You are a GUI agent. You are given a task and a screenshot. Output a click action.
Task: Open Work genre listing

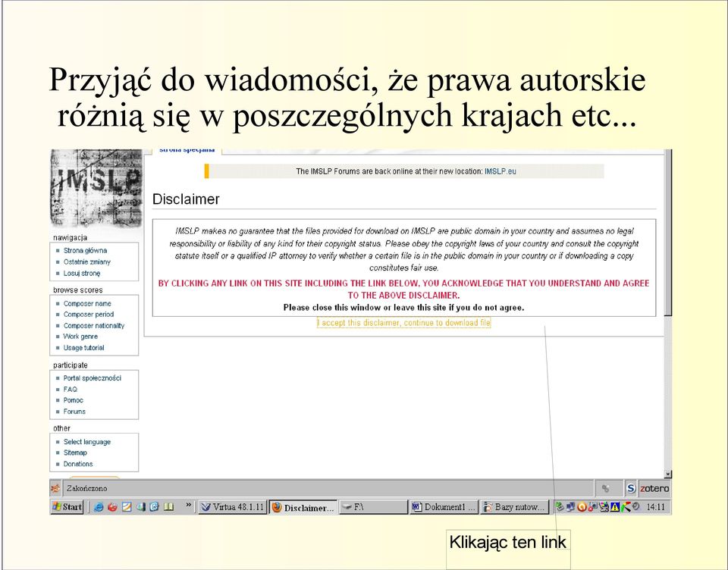pyautogui.click(x=80, y=337)
